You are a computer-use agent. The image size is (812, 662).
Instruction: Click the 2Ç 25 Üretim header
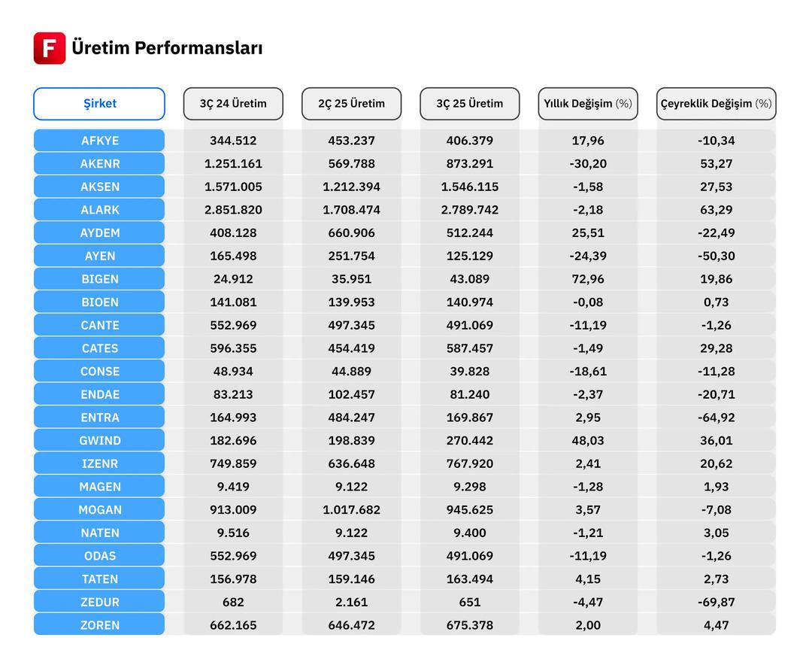click(x=351, y=104)
